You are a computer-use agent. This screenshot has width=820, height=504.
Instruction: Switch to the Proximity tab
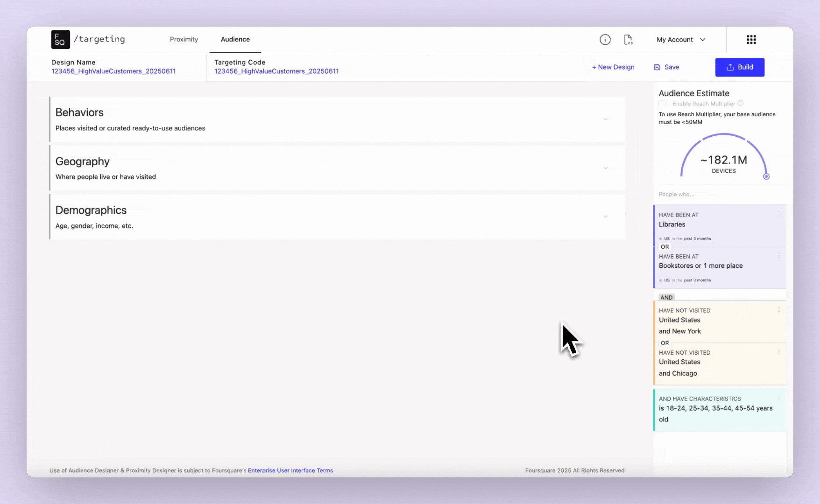(184, 40)
